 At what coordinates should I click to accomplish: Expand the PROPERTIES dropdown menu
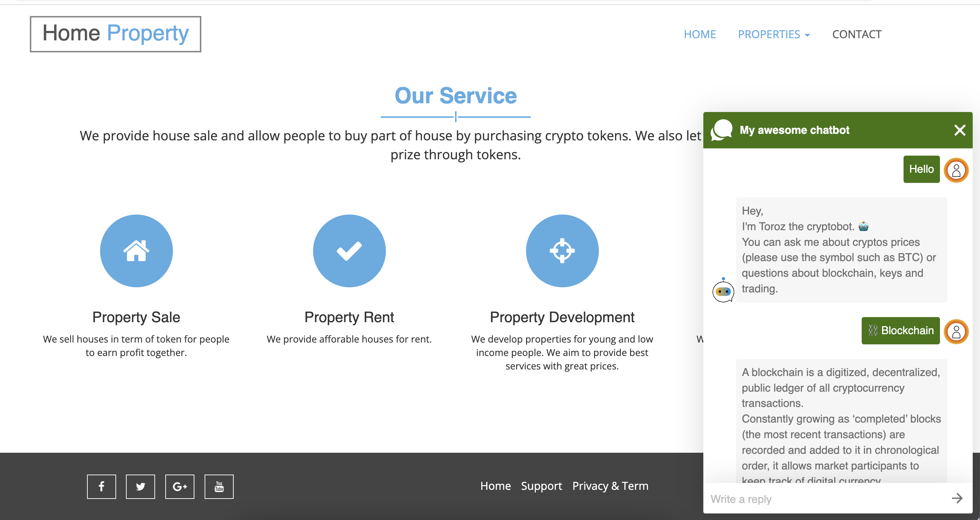[774, 34]
